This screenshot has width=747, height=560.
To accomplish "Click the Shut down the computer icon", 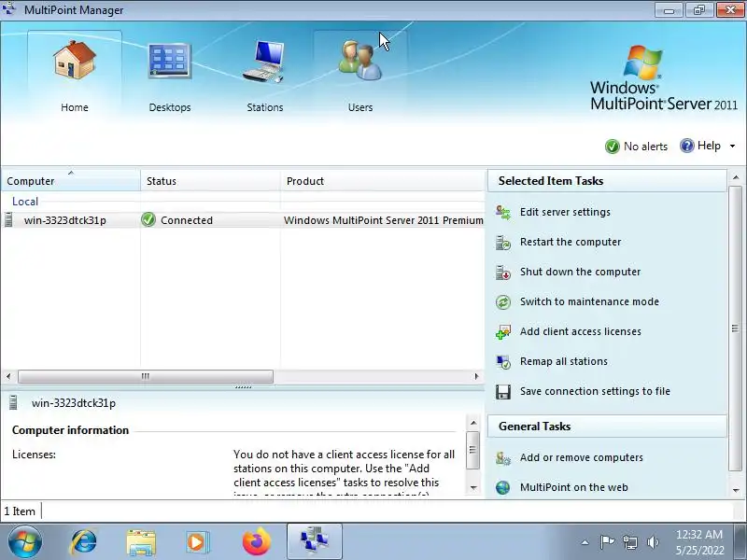I will pyautogui.click(x=503, y=273).
